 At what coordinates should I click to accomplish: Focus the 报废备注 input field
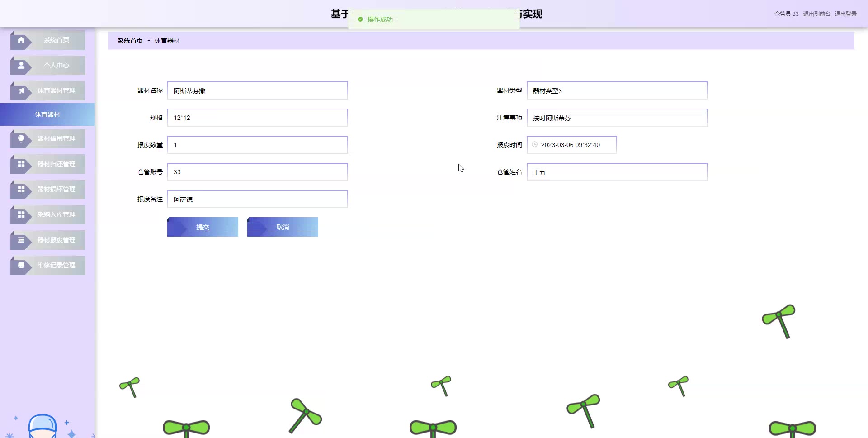258,199
